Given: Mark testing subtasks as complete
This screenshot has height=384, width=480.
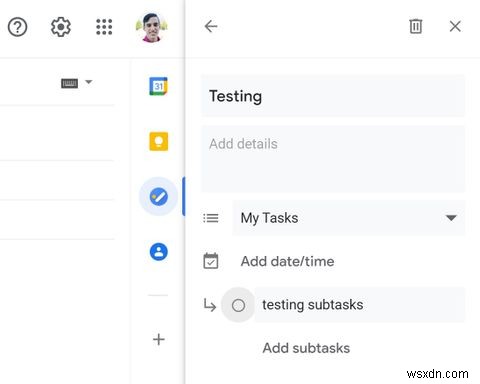Looking at the screenshot, I should click(238, 305).
